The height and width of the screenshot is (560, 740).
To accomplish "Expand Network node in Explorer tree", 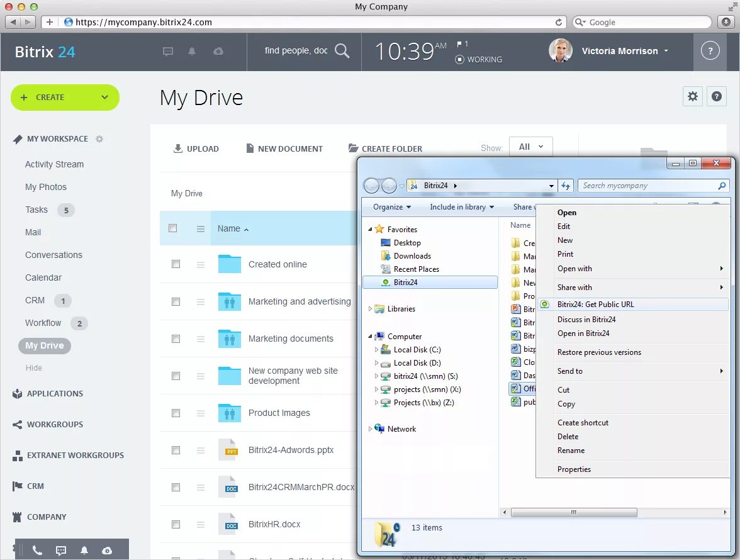I will point(370,429).
